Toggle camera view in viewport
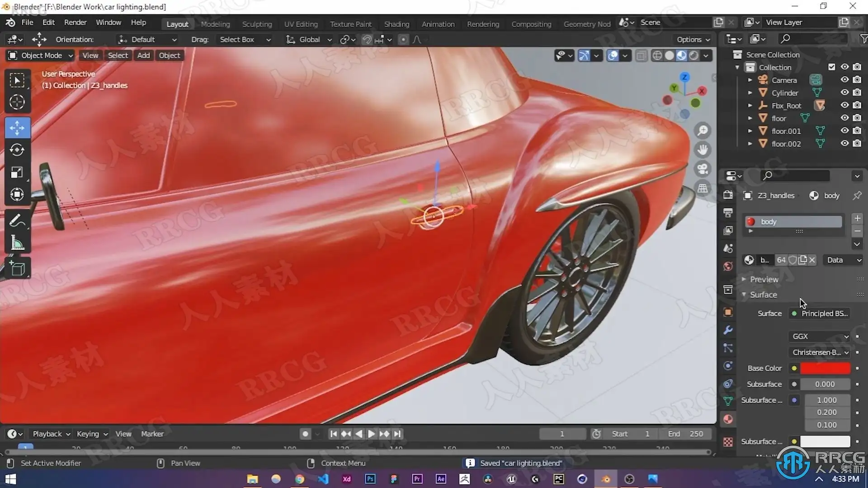 tap(703, 169)
